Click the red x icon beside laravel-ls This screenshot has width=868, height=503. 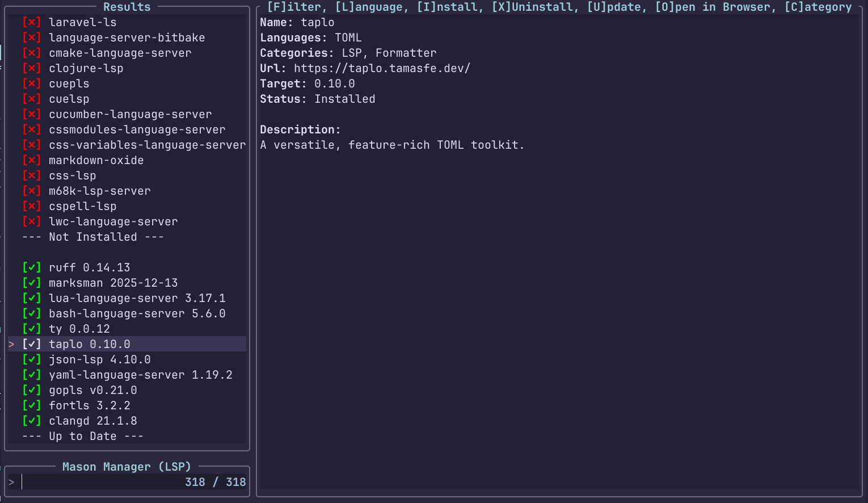pos(31,22)
